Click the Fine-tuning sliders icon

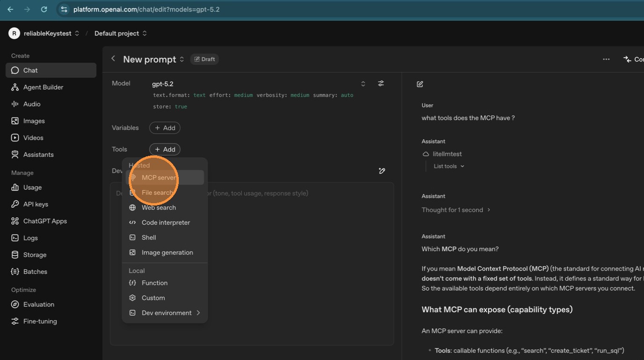pos(15,321)
